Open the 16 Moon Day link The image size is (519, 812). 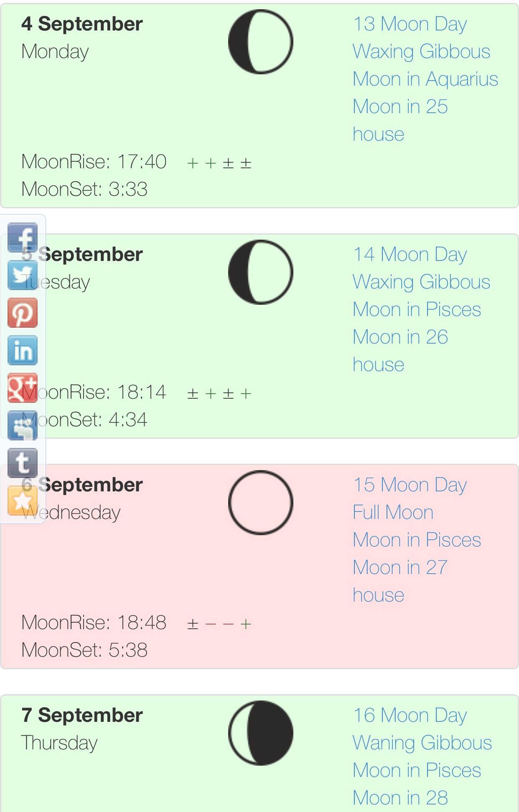click(x=410, y=716)
